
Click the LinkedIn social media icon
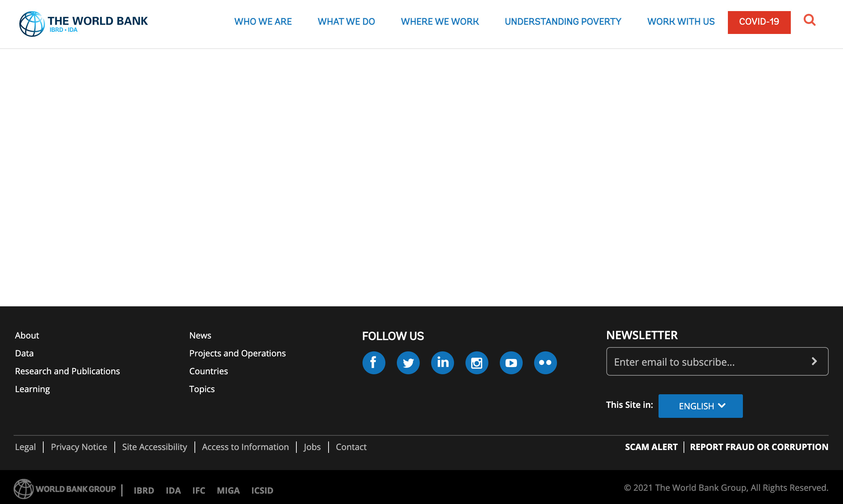442,362
